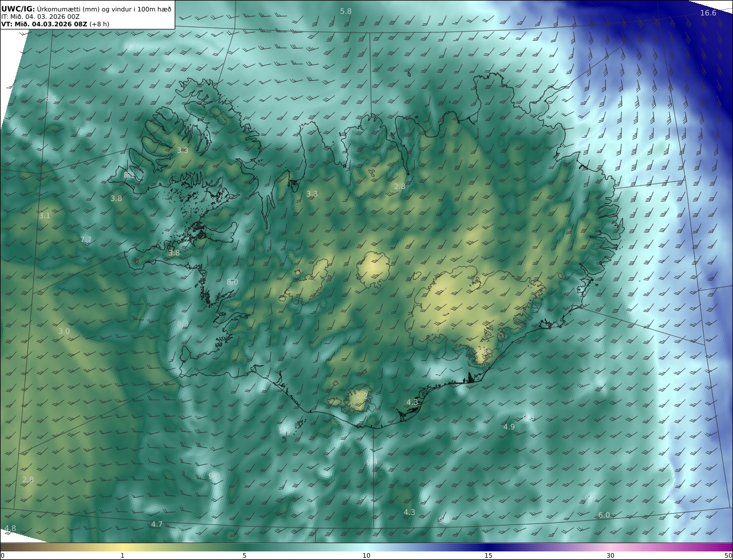Click the 6.0 value label
The height and width of the screenshot is (560, 733).
point(604,515)
